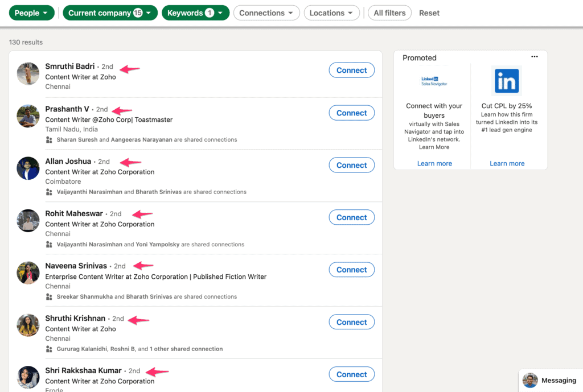This screenshot has width=583, height=392.
Task: View shared connections Vaijayanthi Narasimhan and Yoni Yampolsky
Action: click(x=150, y=245)
